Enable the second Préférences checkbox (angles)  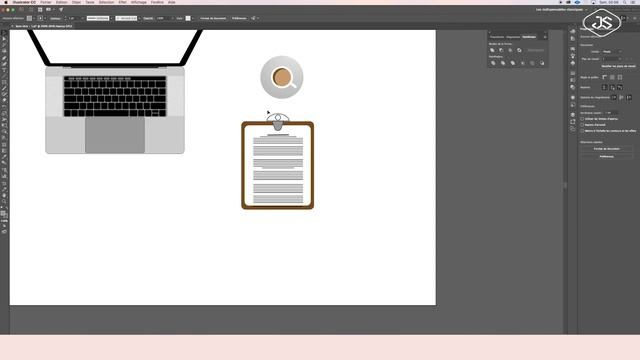(582, 125)
